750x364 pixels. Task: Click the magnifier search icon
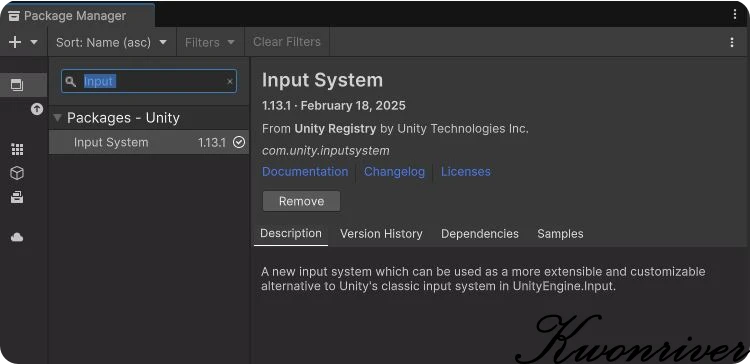tap(71, 81)
